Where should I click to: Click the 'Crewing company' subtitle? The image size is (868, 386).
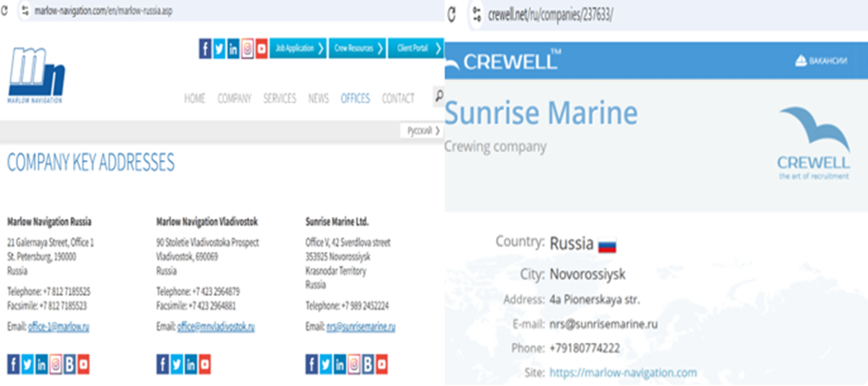click(x=495, y=147)
